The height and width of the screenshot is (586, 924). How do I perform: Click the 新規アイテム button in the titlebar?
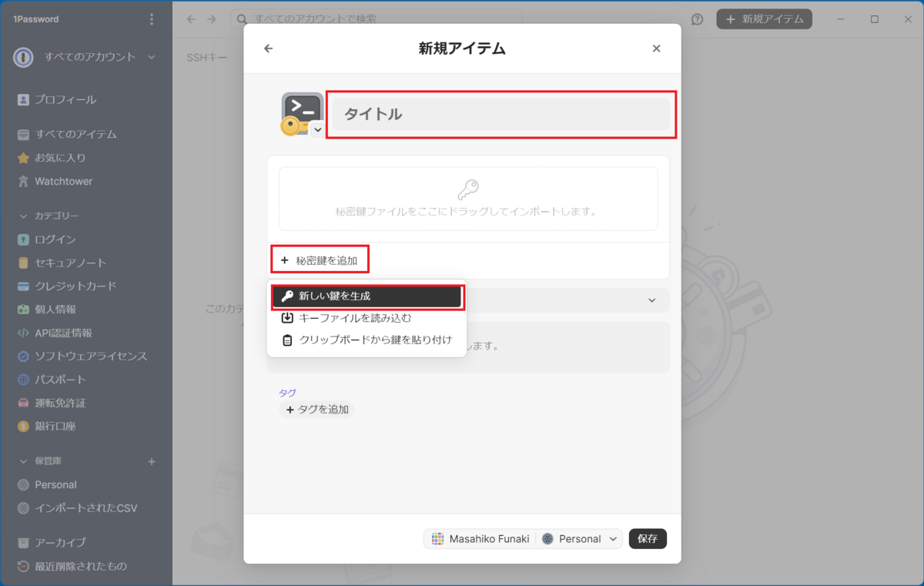coord(764,18)
